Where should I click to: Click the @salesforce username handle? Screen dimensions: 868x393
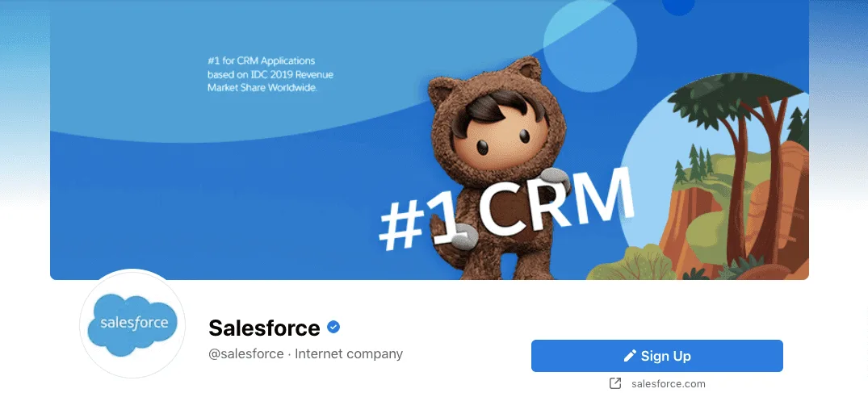[245, 353]
